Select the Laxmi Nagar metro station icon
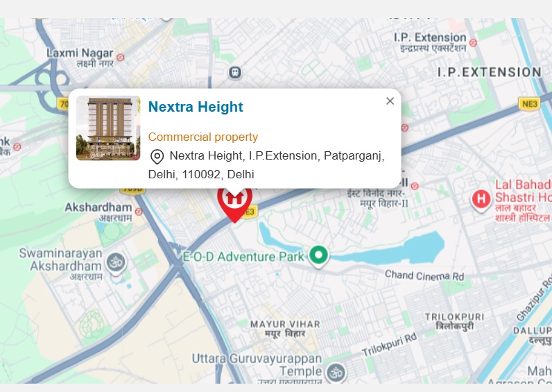This screenshot has width=552, height=392. pos(121,57)
